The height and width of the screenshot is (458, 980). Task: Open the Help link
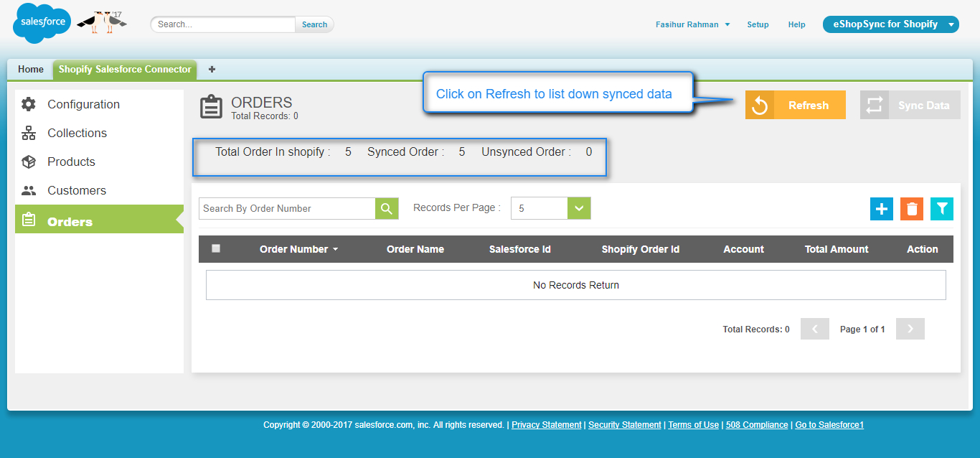796,24
